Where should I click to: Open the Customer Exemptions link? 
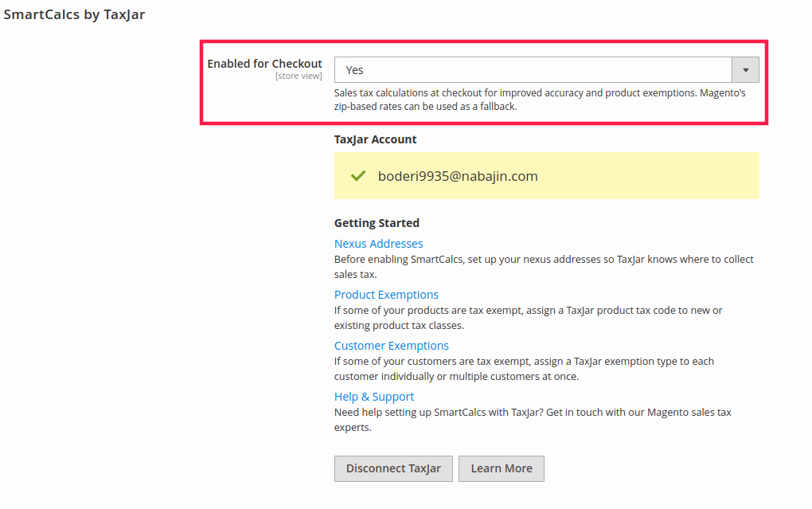tap(391, 346)
